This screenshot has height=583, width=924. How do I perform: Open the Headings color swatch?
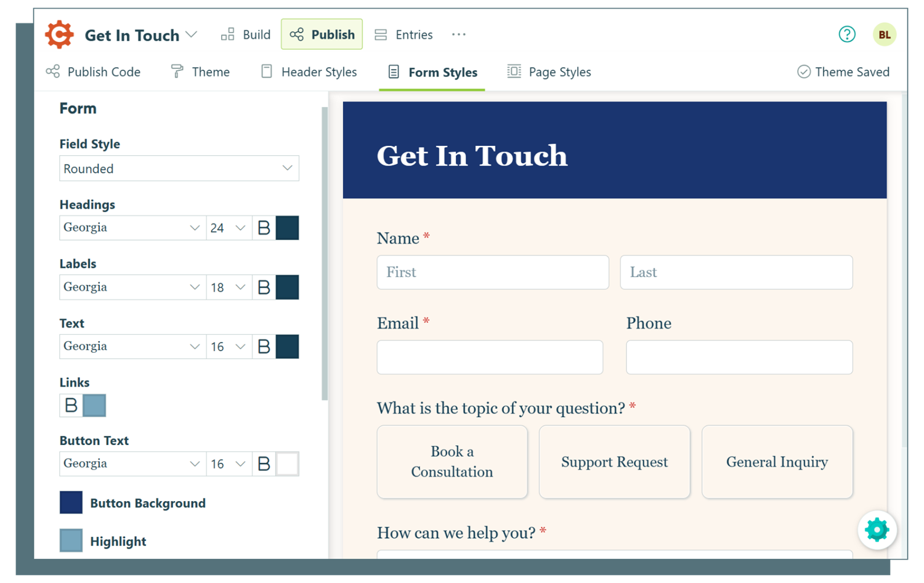(288, 228)
